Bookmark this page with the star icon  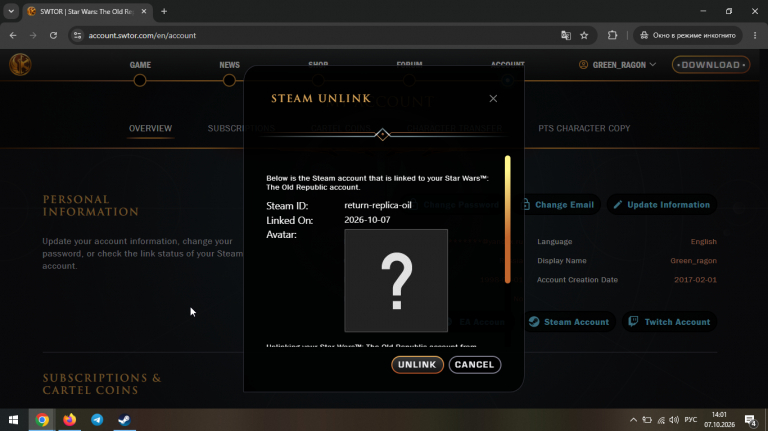pyautogui.click(x=584, y=35)
